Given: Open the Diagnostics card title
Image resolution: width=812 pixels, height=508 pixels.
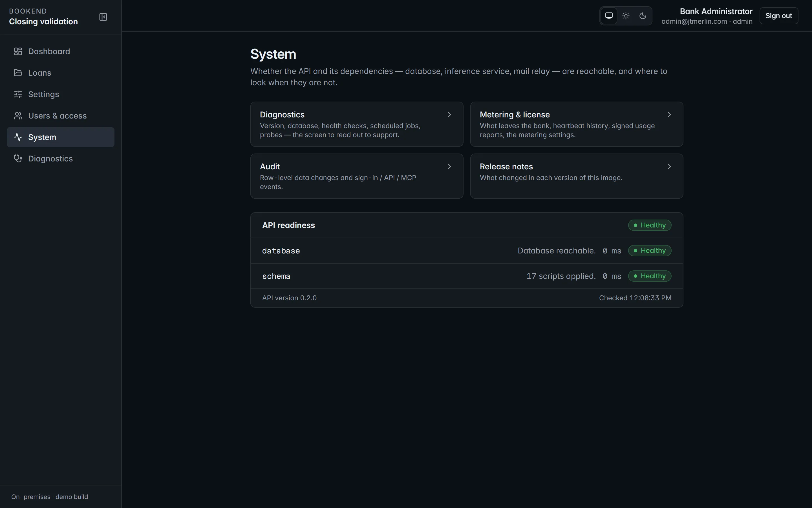Looking at the screenshot, I should point(282,115).
